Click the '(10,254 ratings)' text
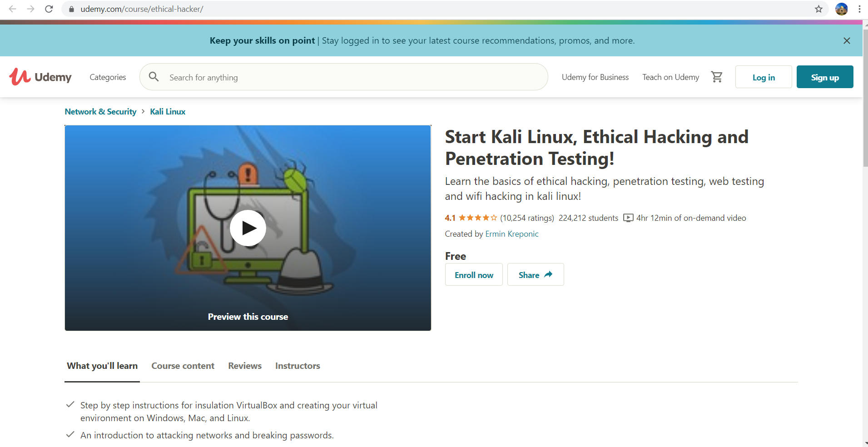The height and width of the screenshot is (447, 868). [x=527, y=218]
